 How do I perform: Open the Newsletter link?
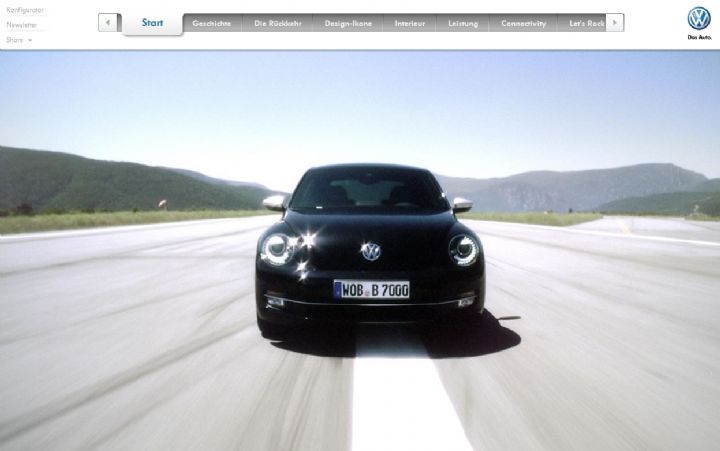click(x=21, y=25)
